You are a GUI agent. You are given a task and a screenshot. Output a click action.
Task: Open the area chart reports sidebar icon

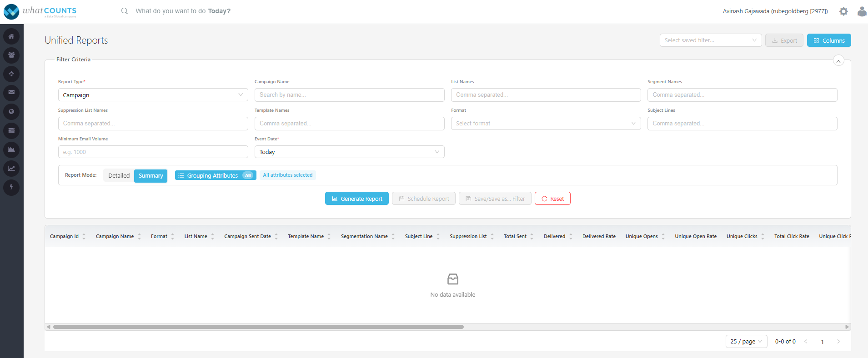(11, 149)
